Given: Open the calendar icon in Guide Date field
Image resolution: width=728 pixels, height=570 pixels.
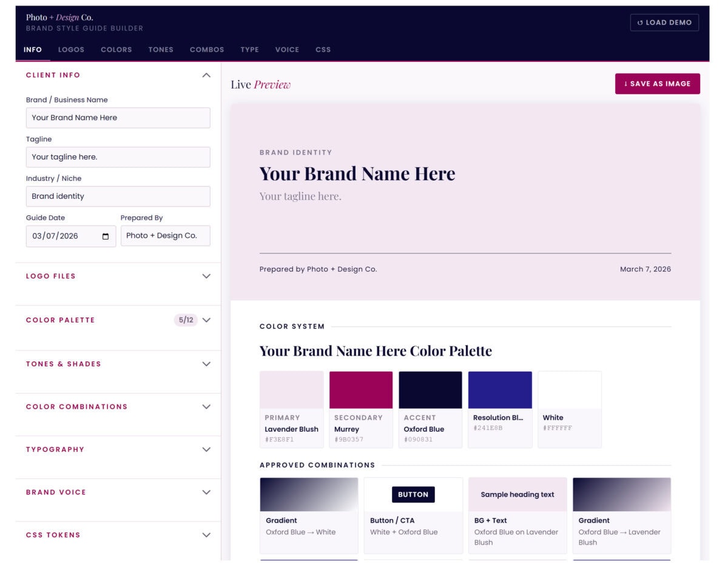Looking at the screenshot, I should click(107, 236).
